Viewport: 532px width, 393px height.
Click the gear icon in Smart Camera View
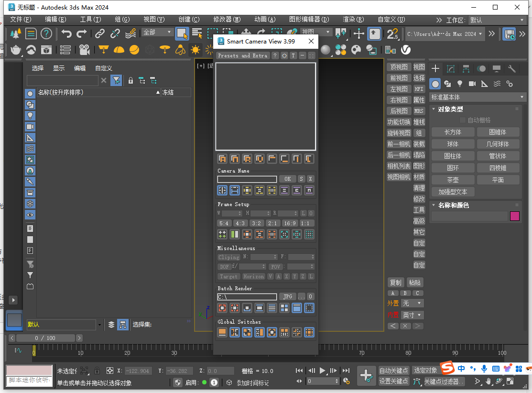tap(284, 55)
